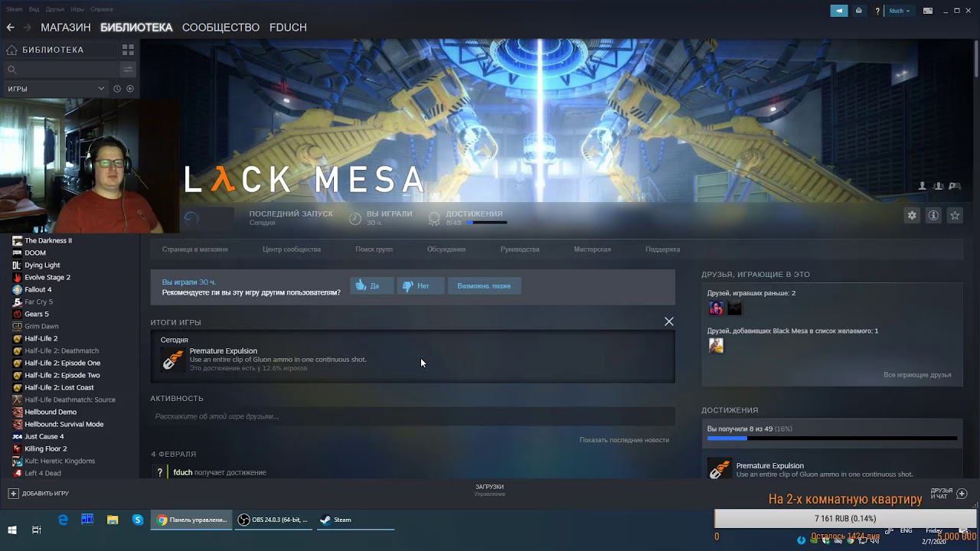Open the FDUCH profile tab

click(288, 27)
